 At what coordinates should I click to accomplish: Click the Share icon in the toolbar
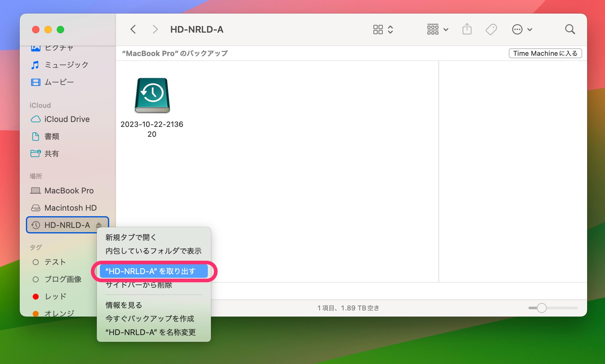467,30
